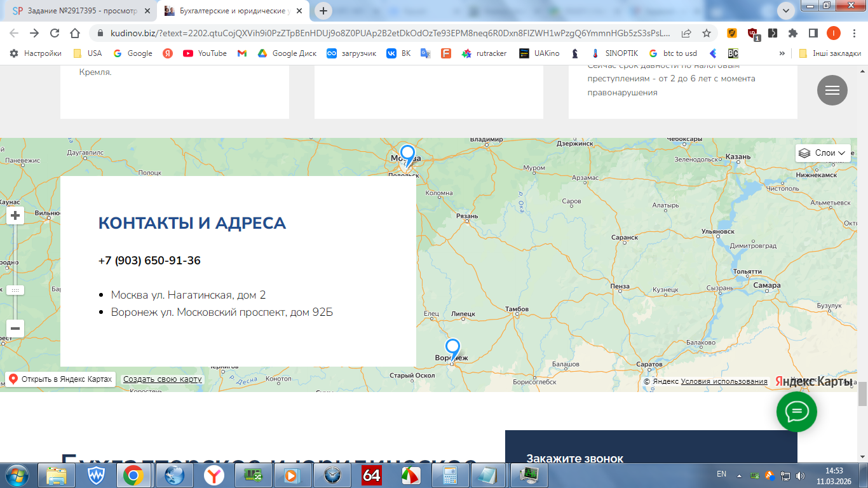Open the Windows Start menu
Image resolution: width=868 pixels, height=488 pixels.
coord(17,475)
